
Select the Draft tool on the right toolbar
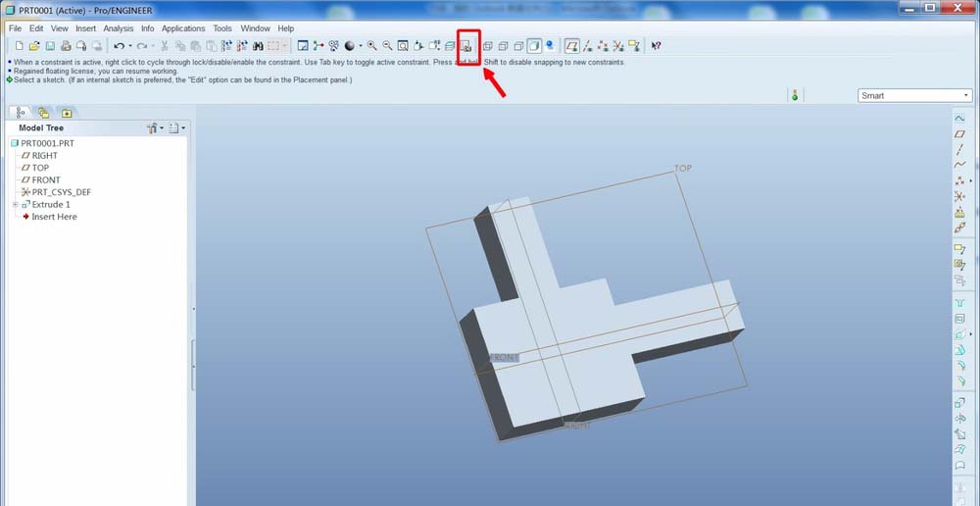pyautogui.click(x=960, y=350)
